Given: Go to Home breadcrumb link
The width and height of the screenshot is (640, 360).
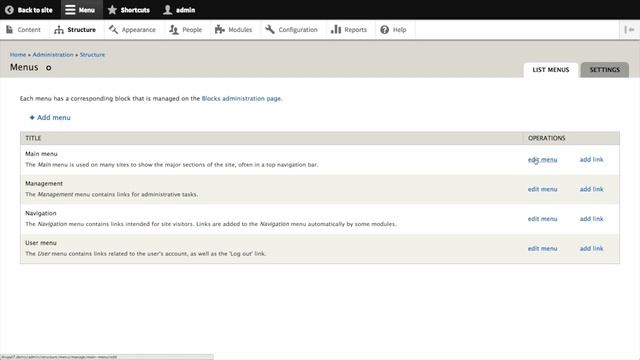Looking at the screenshot, I should point(18,55).
